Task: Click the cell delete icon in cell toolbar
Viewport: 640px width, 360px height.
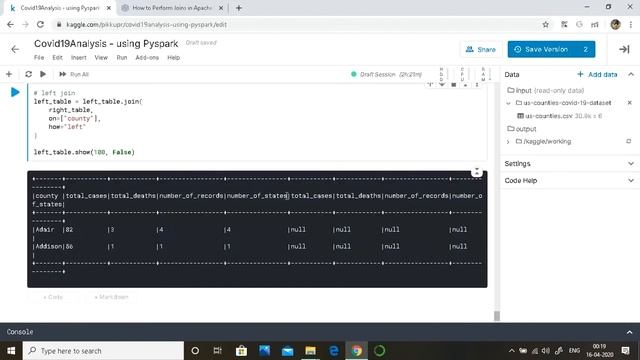Action: click(453, 85)
